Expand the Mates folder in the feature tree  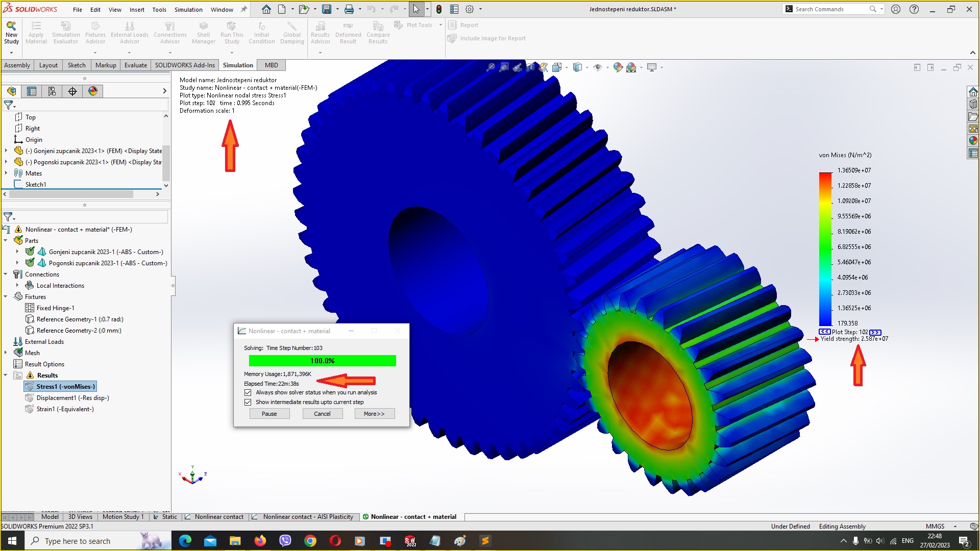tap(6, 173)
